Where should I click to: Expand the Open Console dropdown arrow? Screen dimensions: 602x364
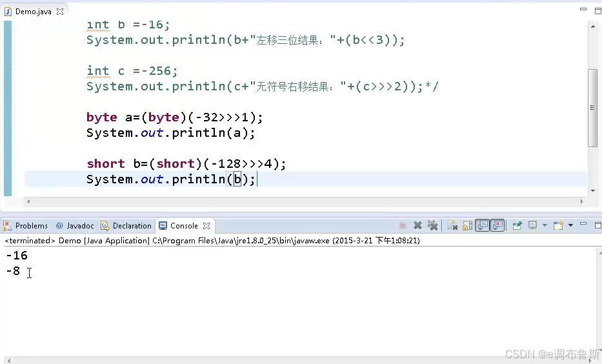(x=570, y=225)
